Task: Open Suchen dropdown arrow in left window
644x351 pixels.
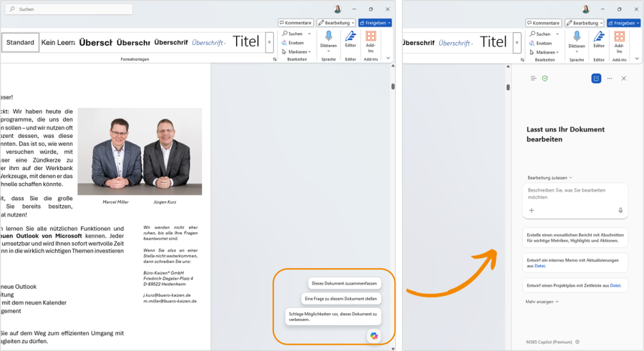Action: (x=309, y=34)
